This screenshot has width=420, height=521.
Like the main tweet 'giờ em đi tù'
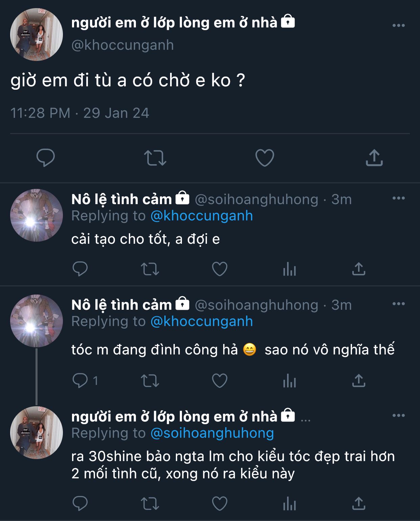click(264, 158)
